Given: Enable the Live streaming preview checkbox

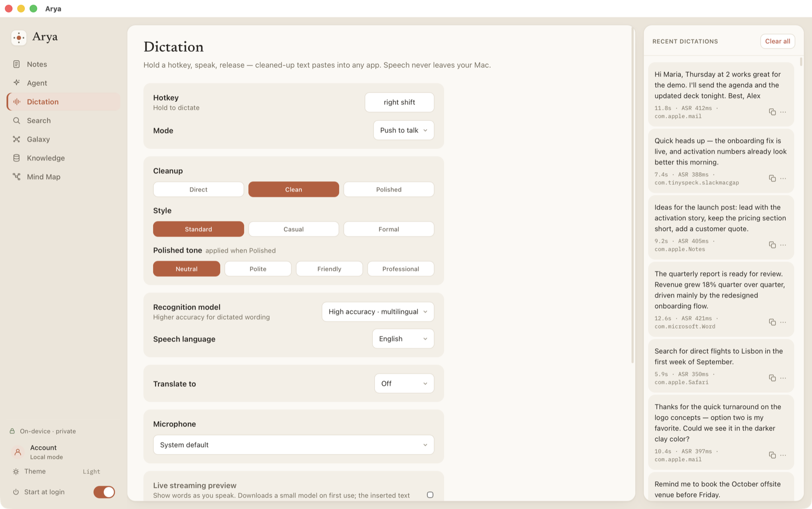Looking at the screenshot, I should [430, 495].
